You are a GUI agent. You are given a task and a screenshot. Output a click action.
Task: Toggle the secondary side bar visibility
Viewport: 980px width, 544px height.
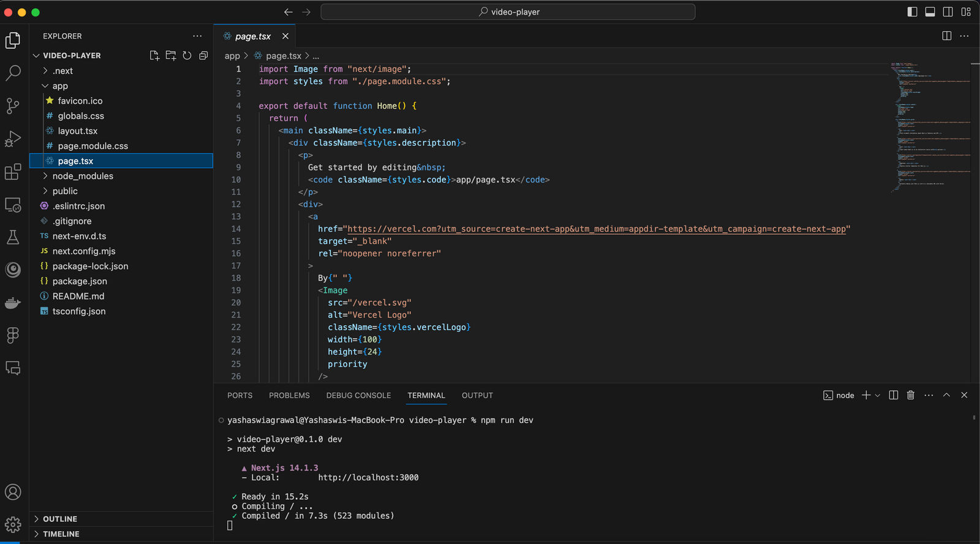click(x=948, y=12)
